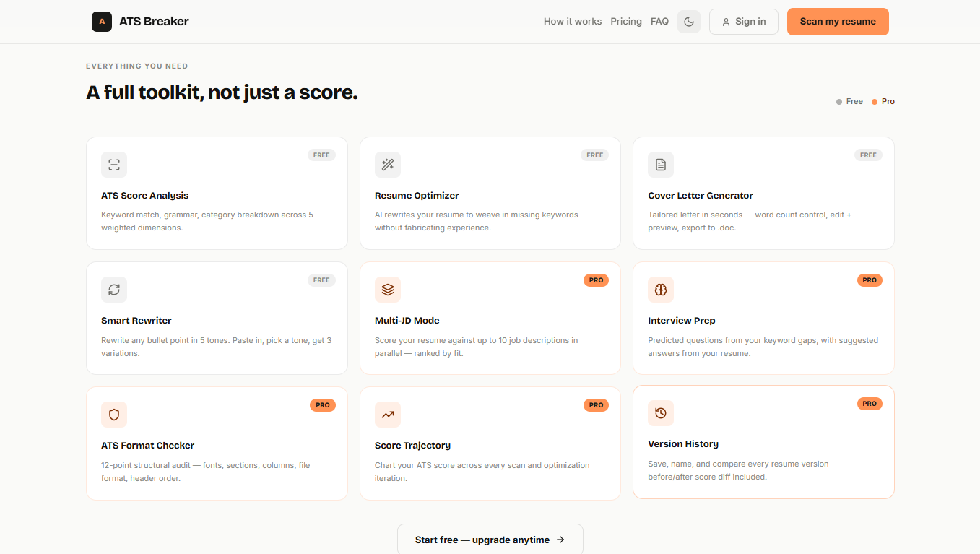This screenshot has height=554, width=980.
Task: Click the Interview Prep brain icon
Action: [x=661, y=290]
